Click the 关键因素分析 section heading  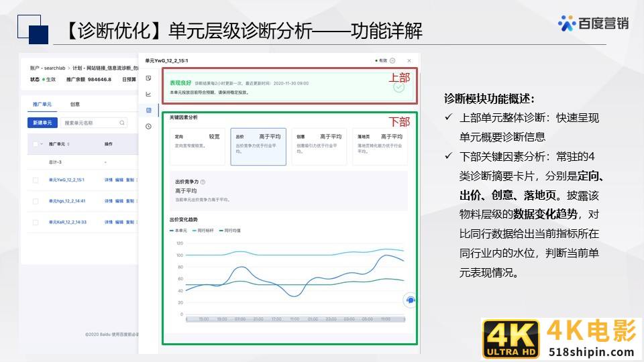pos(184,117)
